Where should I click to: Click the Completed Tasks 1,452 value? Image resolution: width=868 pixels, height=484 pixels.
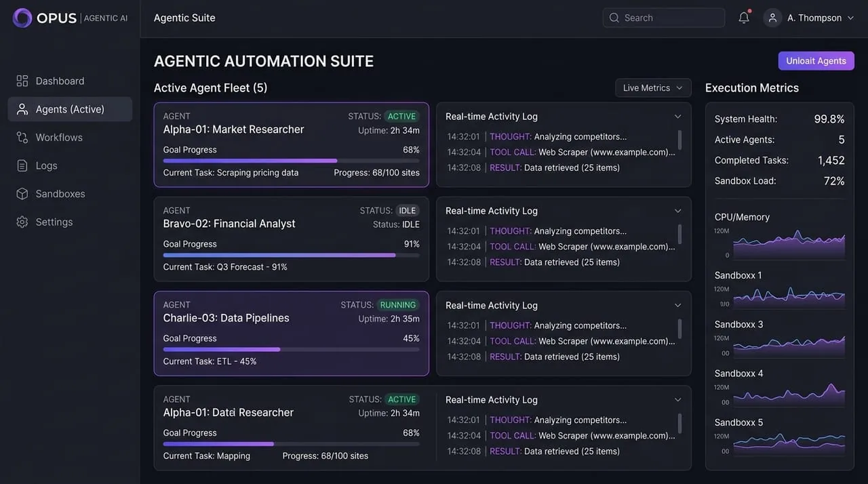[831, 161]
